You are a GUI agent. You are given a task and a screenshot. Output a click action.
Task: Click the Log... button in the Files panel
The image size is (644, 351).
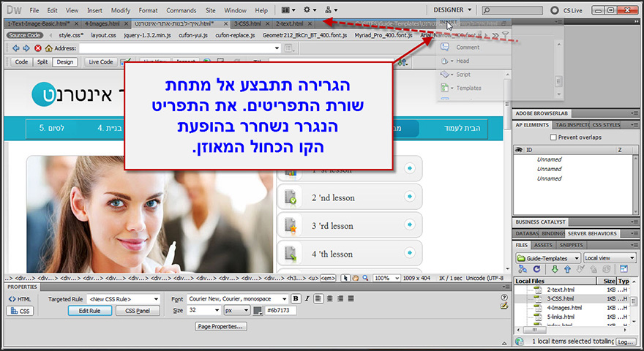626,341
